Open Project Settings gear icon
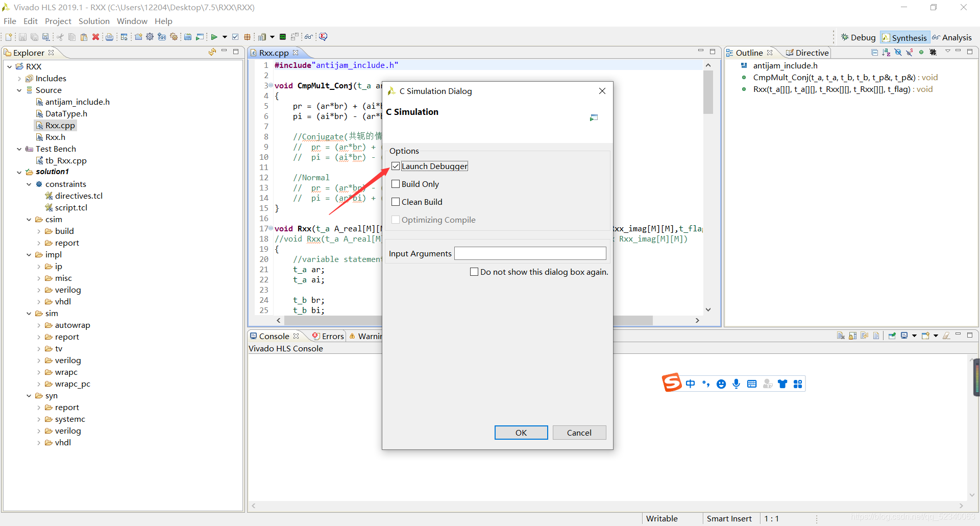The height and width of the screenshot is (526, 980). (x=150, y=37)
